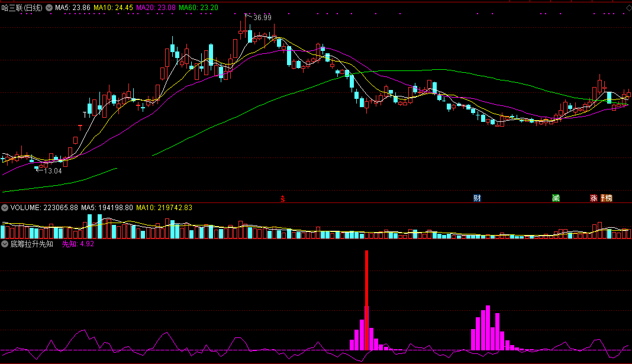Screen dimensions: 632x364
Task: Click the magenta MA20: 23.08 label
Action: tap(156, 8)
